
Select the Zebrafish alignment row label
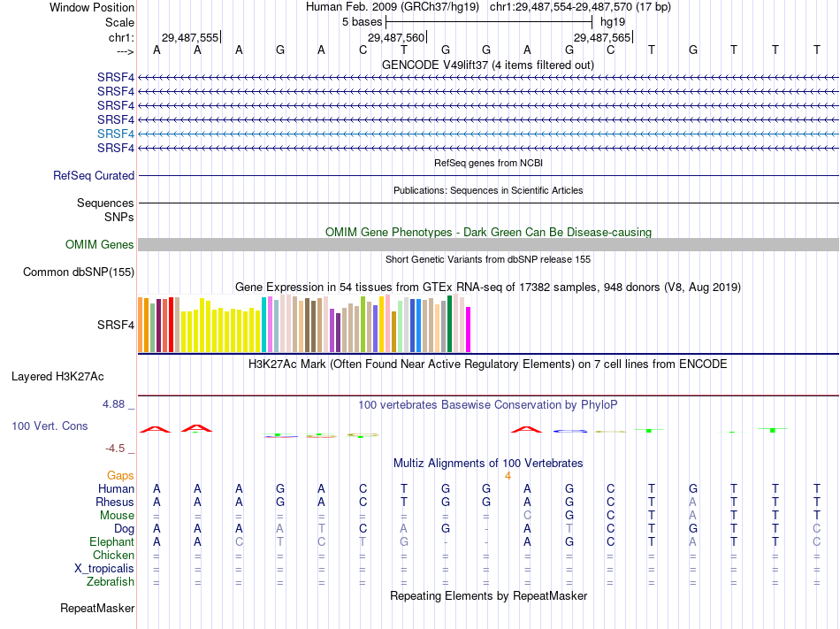(111, 581)
